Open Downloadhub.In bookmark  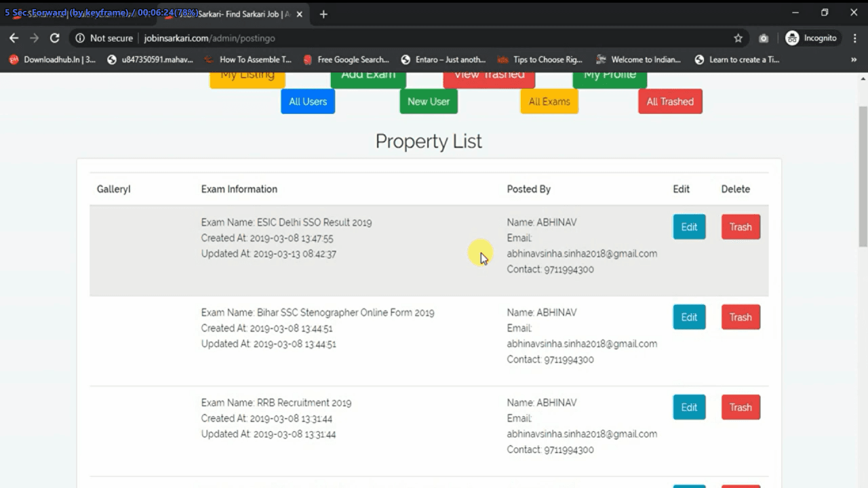coord(52,60)
